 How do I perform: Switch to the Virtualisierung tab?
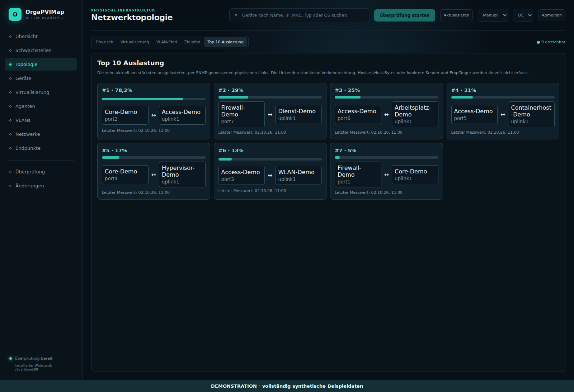coord(135,42)
